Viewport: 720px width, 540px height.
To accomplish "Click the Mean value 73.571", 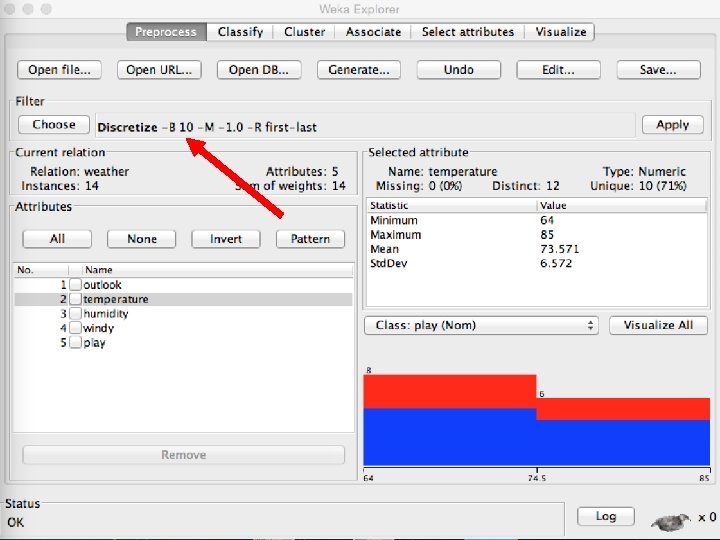I will click(x=559, y=249).
